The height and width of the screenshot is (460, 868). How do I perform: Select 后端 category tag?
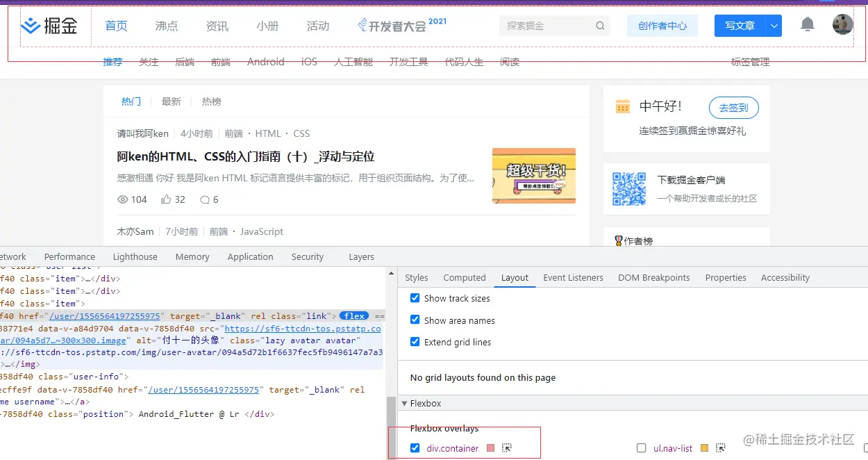point(185,62)
